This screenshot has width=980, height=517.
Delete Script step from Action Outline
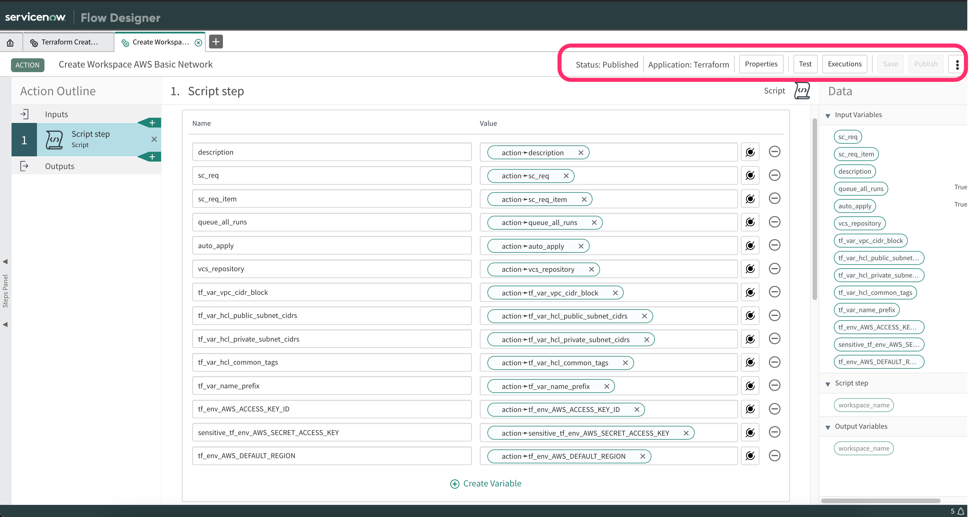click(154, 139)
